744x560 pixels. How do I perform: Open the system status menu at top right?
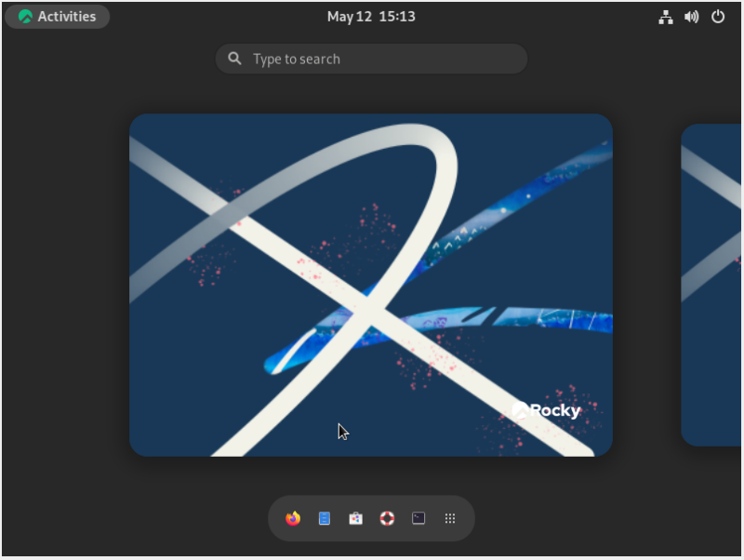[691, 16]
